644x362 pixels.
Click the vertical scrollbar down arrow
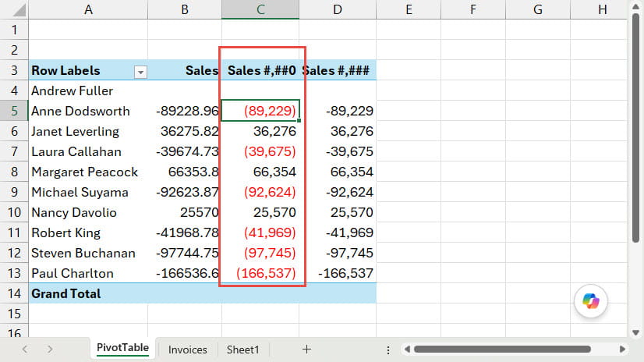tap(635, 332)
